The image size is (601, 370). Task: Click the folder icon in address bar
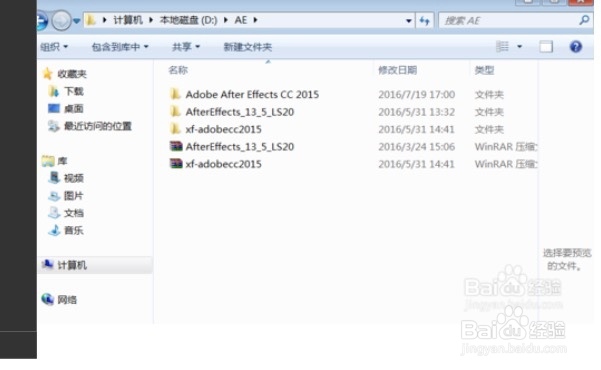pyautogui.click(x=90, y=20)
